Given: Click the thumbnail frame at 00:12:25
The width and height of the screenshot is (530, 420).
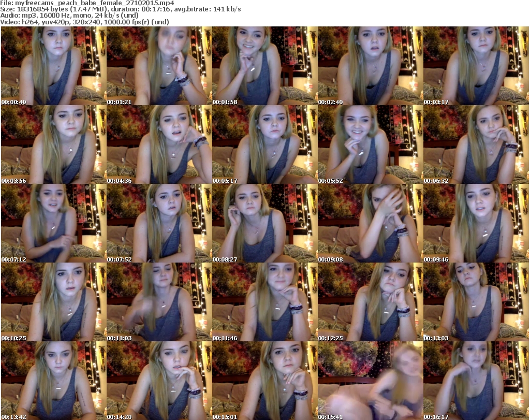Looking at the screenshot, I should click(x=371, y=302).
